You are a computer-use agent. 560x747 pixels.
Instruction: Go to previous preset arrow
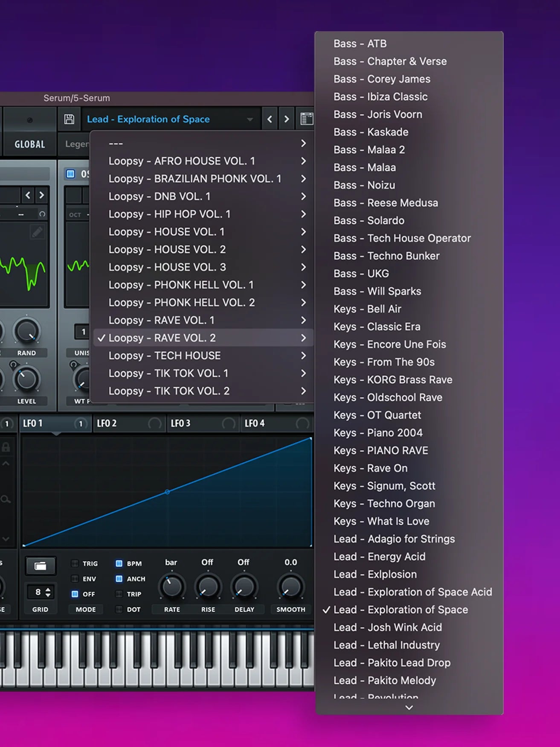270,119
